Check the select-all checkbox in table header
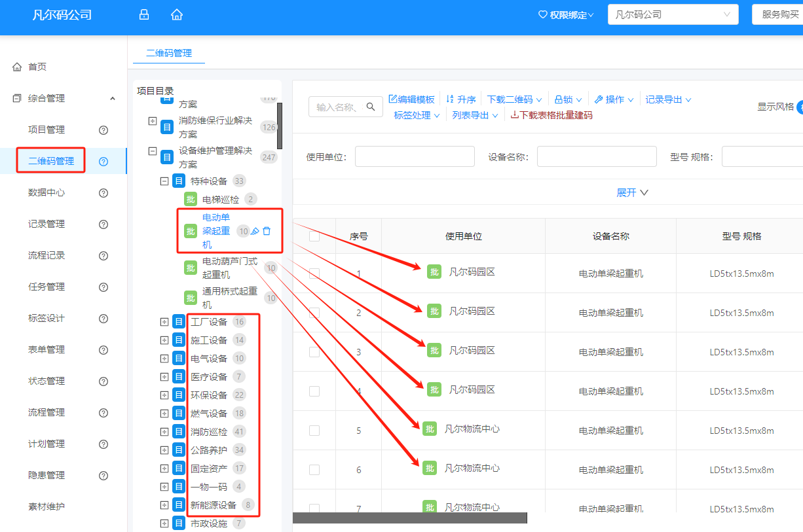Screen dimensions: 803x532 [313, 236]
